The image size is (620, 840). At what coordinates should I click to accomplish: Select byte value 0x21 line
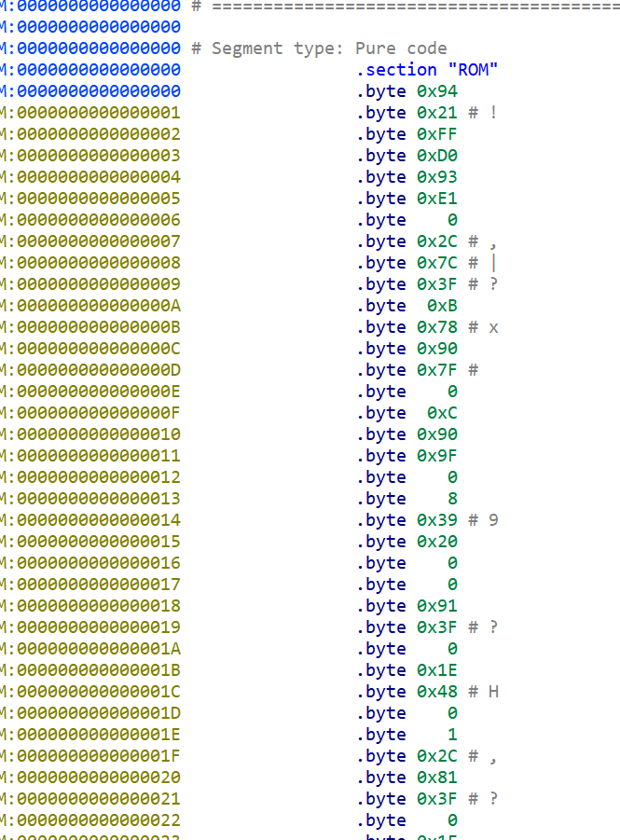(x=427, y=113)
